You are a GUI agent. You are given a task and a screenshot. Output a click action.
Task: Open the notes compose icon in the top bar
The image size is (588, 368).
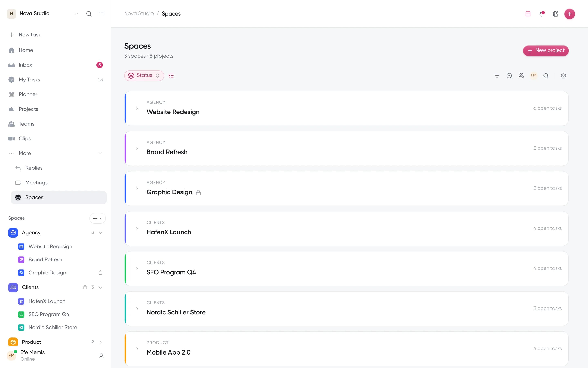(556, 14)
